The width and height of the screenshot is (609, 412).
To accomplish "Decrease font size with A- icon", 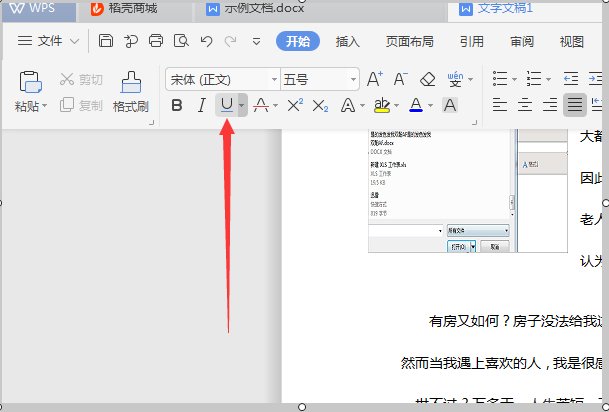I will tap(400, 79).
